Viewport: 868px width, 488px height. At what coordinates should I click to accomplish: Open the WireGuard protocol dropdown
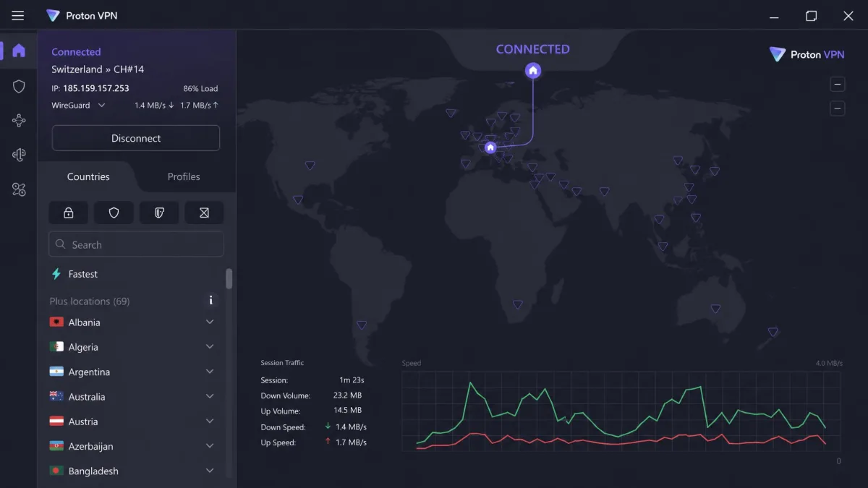78,106
